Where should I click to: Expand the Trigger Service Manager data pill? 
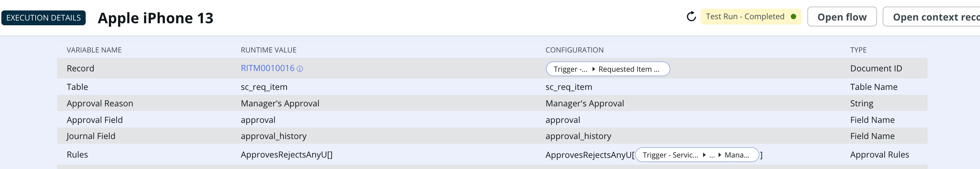pyautogui.click(x=697, y=155)
